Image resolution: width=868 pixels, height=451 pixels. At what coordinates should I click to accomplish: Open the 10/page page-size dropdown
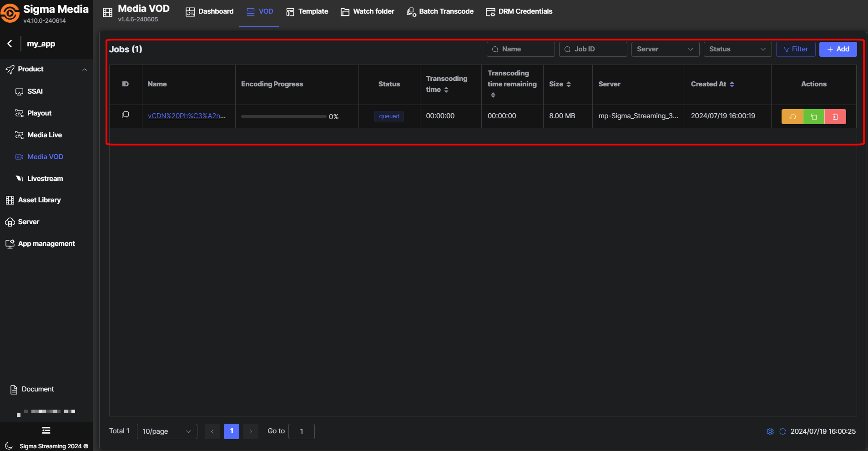click(167, 431)
